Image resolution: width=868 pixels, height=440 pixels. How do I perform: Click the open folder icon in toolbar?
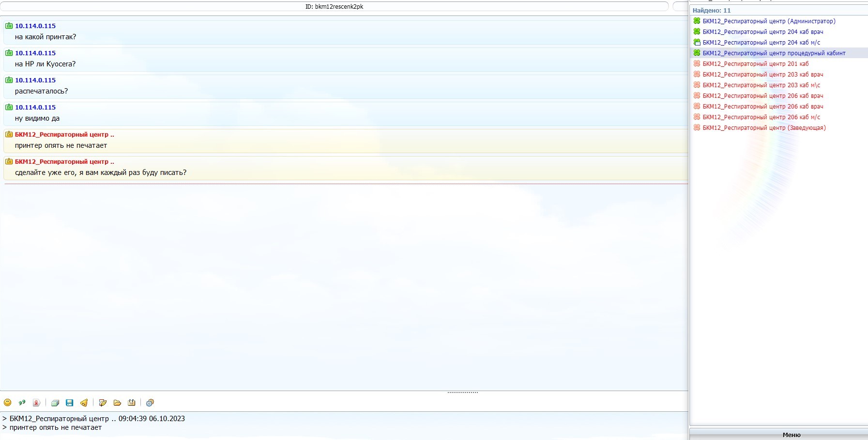tap(117, 403)
